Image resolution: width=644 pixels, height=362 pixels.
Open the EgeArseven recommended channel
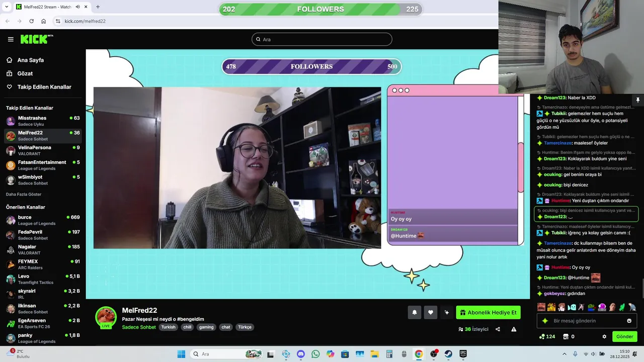[43, 323]
